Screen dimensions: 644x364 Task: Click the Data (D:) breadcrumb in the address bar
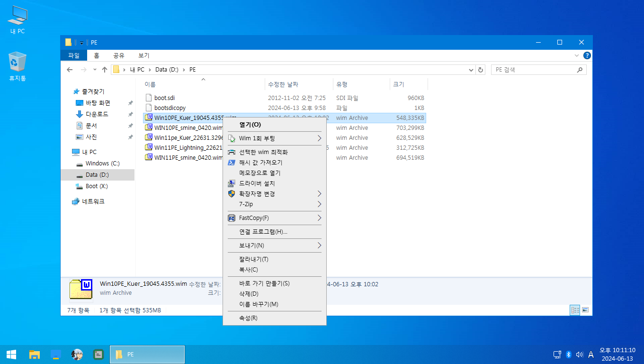[167, 70]
